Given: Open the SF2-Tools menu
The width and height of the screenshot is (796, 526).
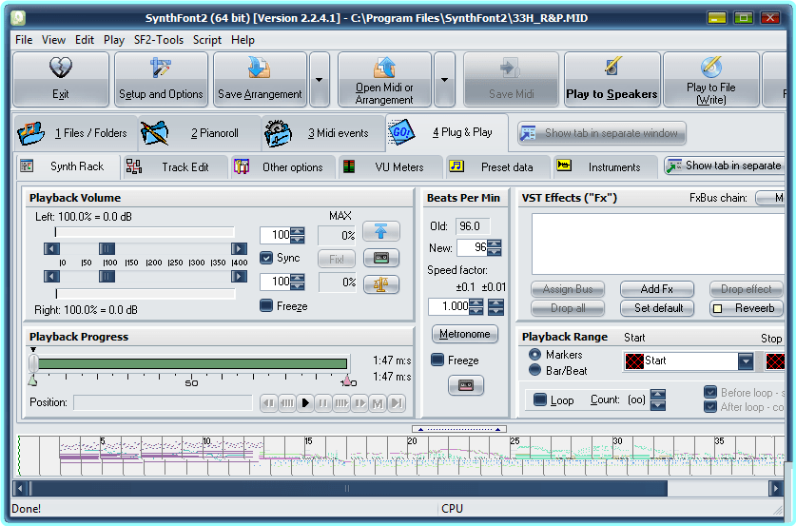Looking at the screenshot, I should (158, 40).
